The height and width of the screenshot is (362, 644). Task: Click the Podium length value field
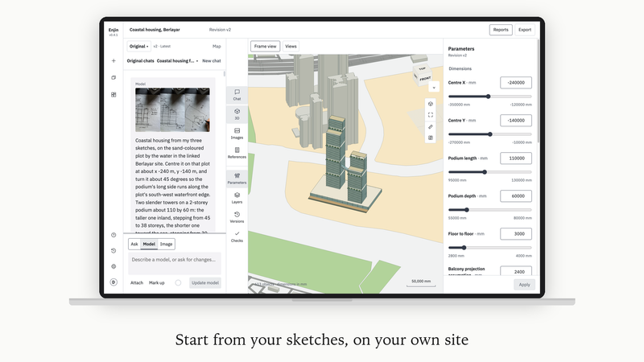tap(516, 158)
